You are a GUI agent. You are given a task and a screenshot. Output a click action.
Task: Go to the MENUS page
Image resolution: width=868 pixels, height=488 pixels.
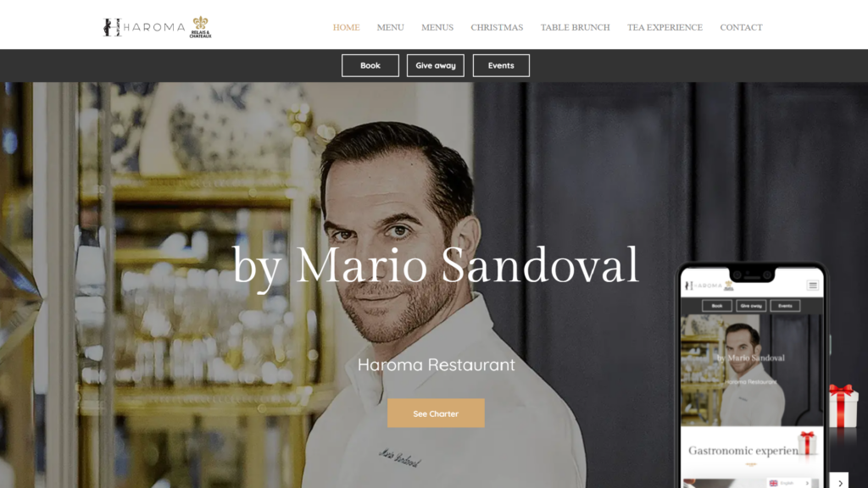(x=437, y=27)
